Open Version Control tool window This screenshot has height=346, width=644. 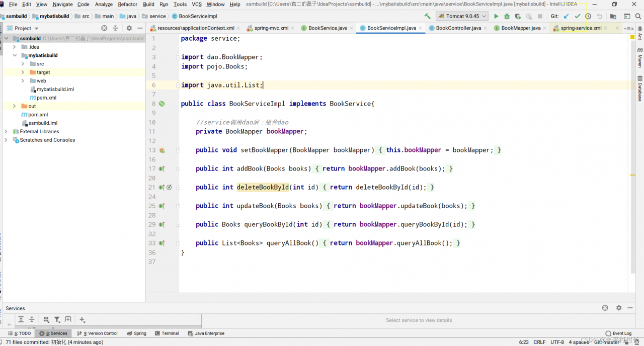pyautogui.click(x=97, y=333)
